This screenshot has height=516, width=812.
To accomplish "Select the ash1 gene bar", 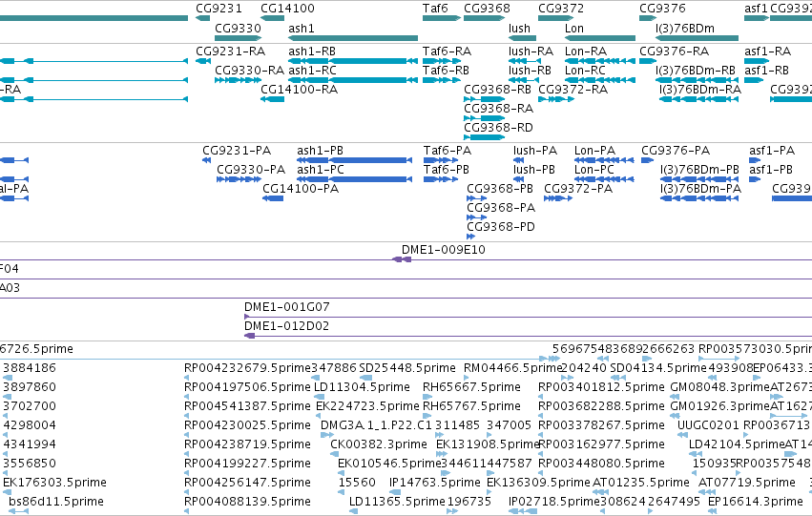I will pos(353,38).
